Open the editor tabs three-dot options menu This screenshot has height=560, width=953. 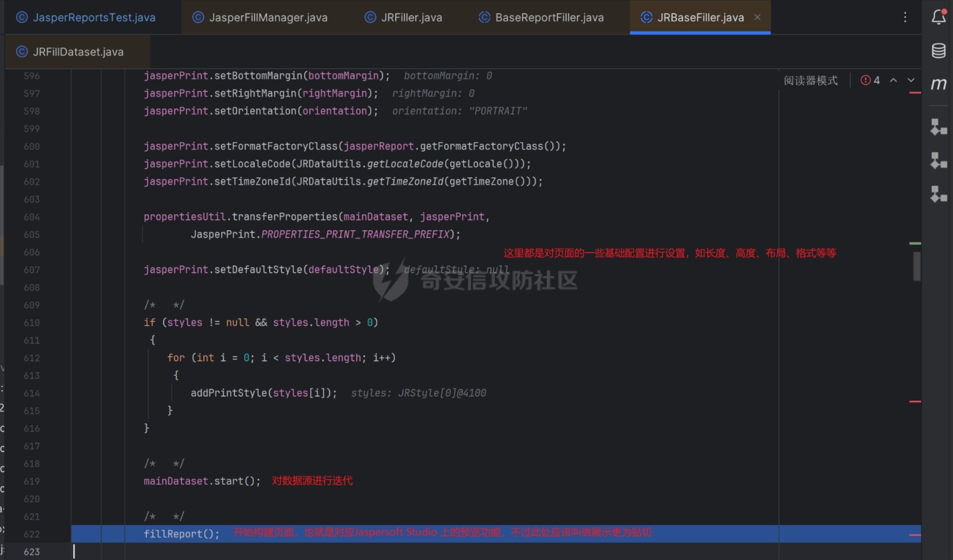905,17
